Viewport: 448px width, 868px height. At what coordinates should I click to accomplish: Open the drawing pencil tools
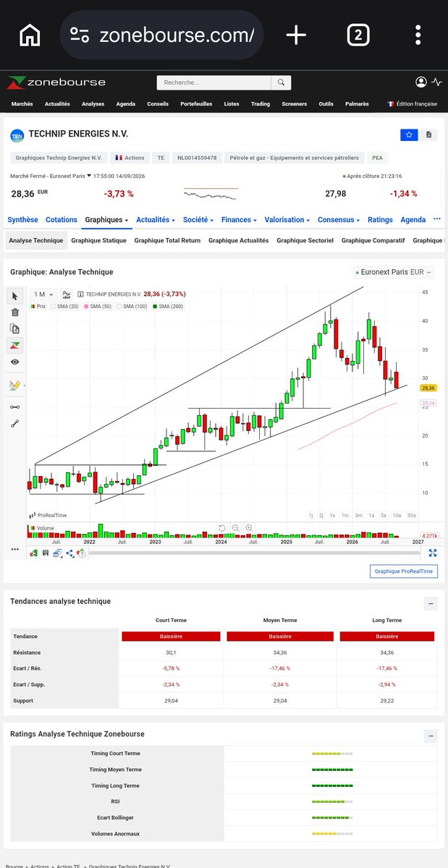click(x=14, y=386)
